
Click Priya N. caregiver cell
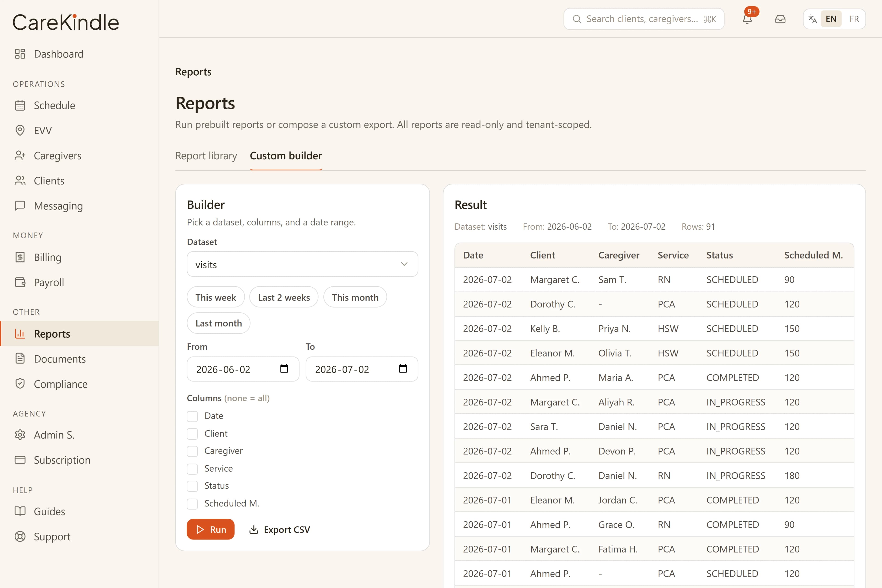[x=615, y=328]
